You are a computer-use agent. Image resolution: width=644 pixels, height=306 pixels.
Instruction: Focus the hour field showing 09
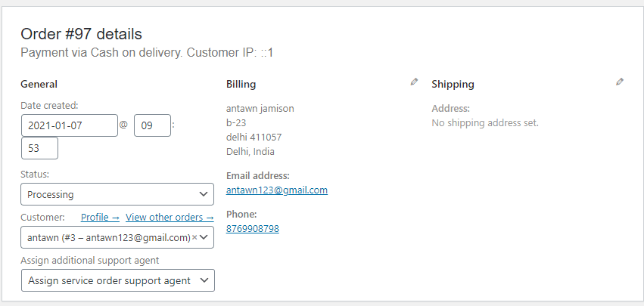point(152,125)
